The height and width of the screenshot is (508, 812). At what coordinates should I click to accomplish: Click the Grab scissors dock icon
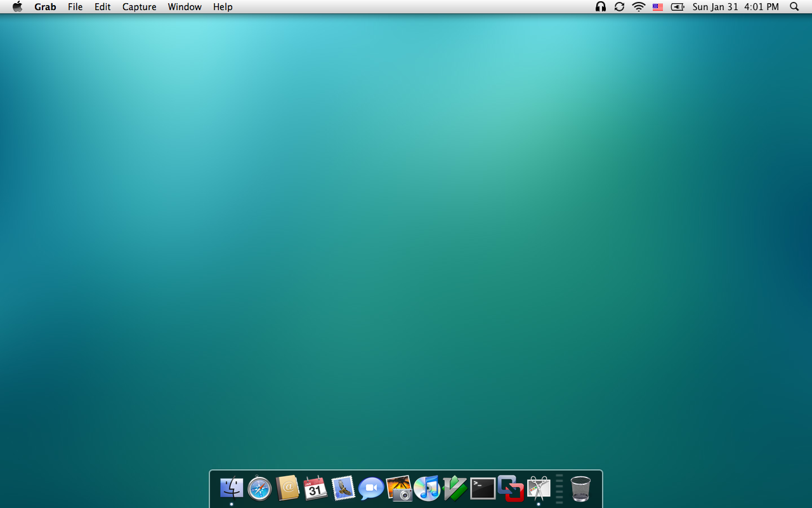539,488
